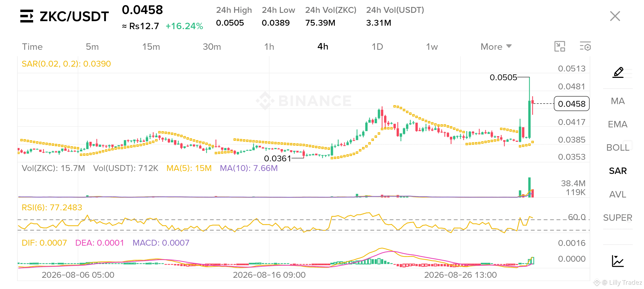The height and width of the screenshot is (289, 644).
Task: Select the 15m timeframe
Action: [151, 47]
